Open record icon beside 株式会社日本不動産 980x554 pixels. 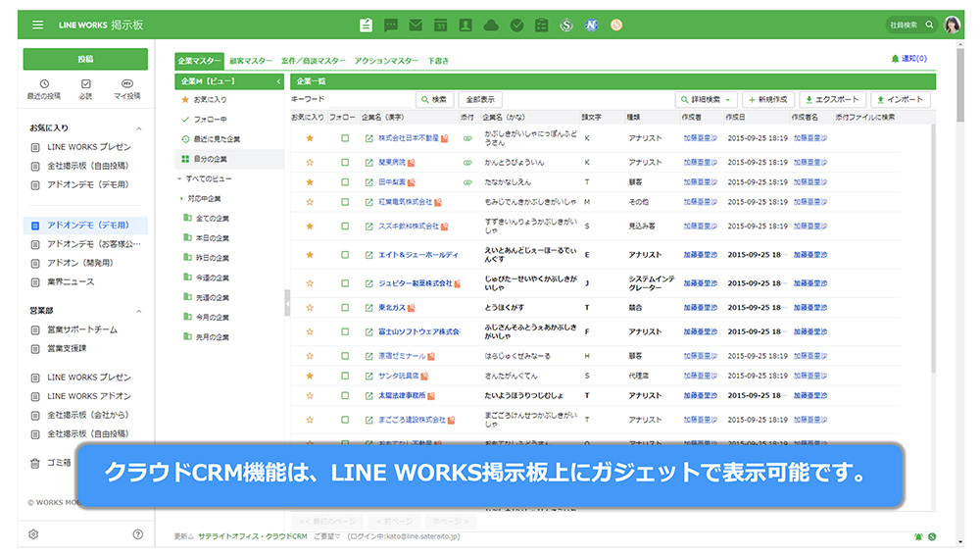[x=368, y=139]
